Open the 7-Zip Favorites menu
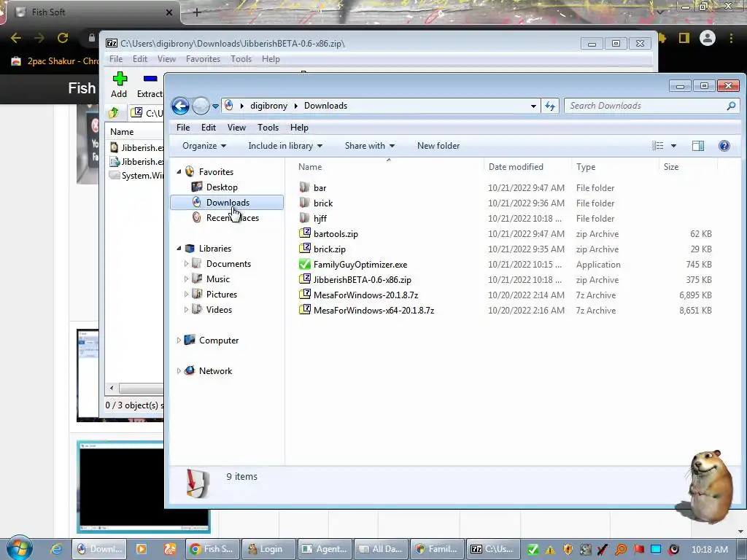 tap(203, 59)
